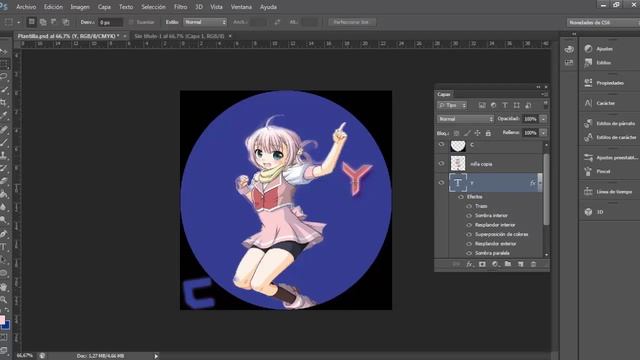640x360 pixels.
Task: Open the Archivo menu
Action: pyautogui.click(x=26, y=7)
